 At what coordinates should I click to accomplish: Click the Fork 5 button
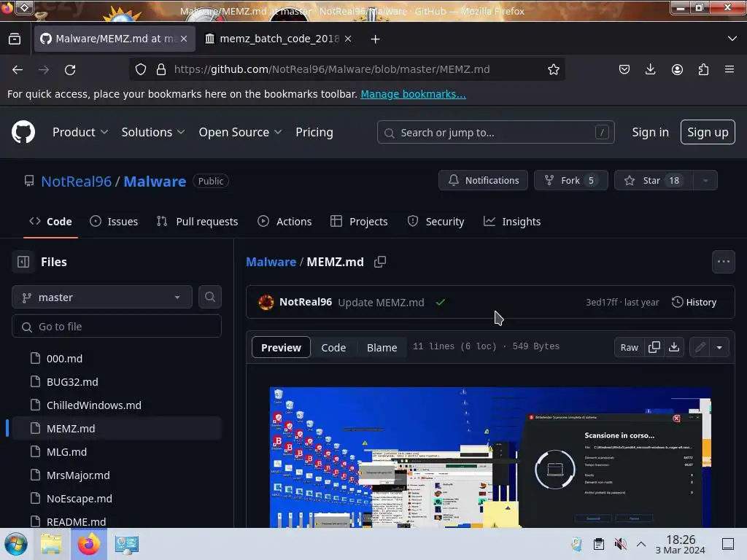pos(570,181)
